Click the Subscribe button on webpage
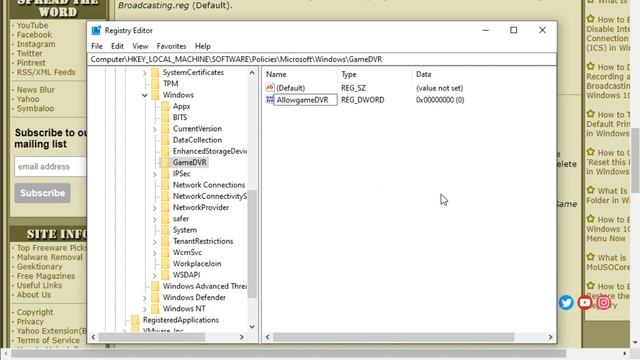This screenshot has width=640, height=360. (42, 193)
